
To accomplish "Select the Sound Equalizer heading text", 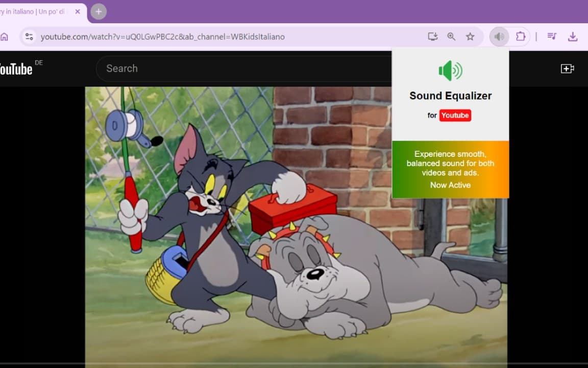I will tap(450, 96).
